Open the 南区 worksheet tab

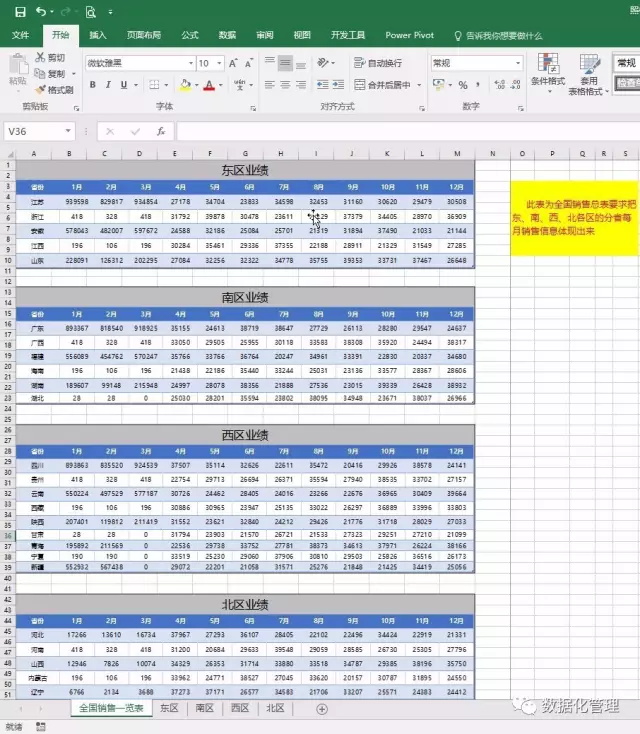pyautogui.click(x=205, y=708)
